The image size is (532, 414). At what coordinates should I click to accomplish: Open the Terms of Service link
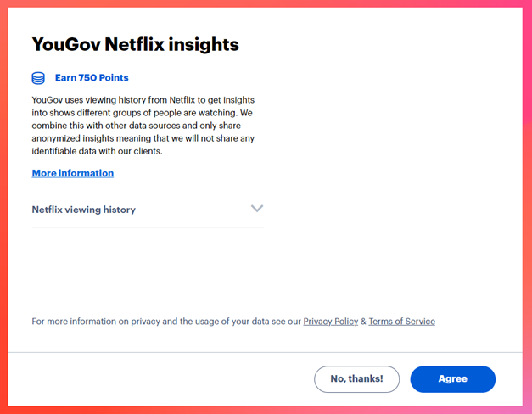[x=401, y=322]
